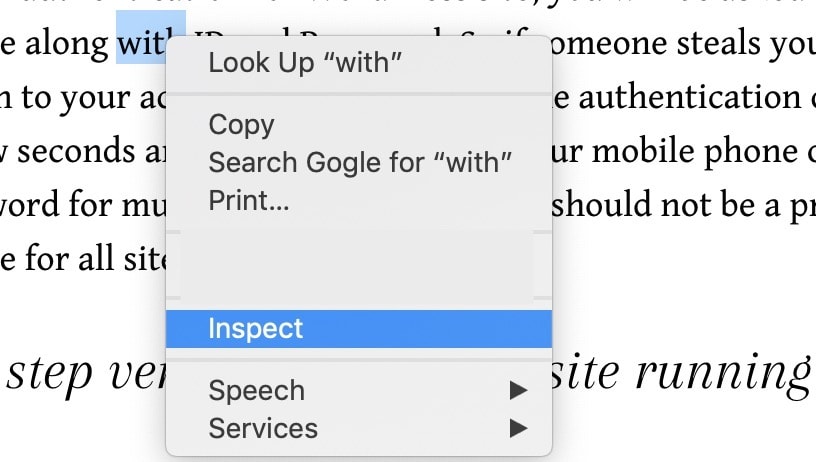Open the Print... dialog entry
The image size is (816, 462).
coord(249,199)
